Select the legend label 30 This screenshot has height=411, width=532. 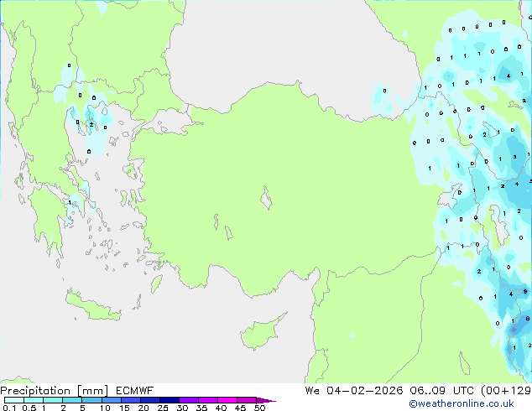point(182,408)
